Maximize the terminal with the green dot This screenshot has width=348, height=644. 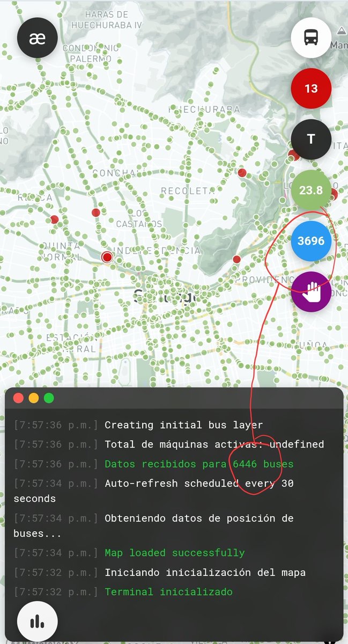click(x=49, y=398)
